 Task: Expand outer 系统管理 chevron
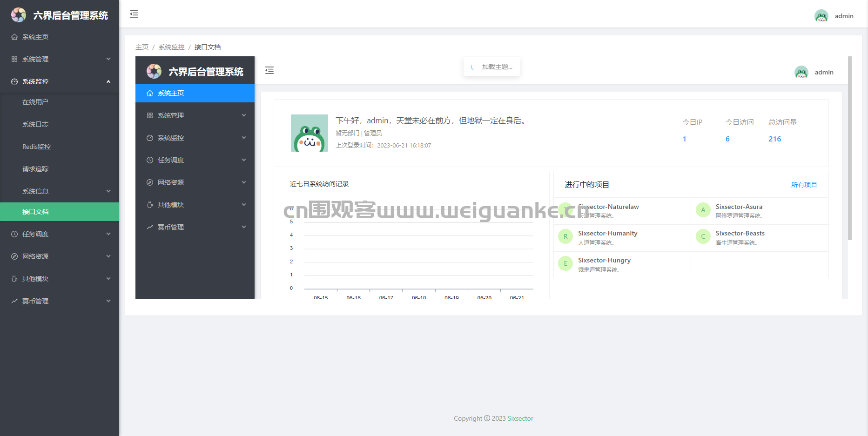tap(108, 59)
